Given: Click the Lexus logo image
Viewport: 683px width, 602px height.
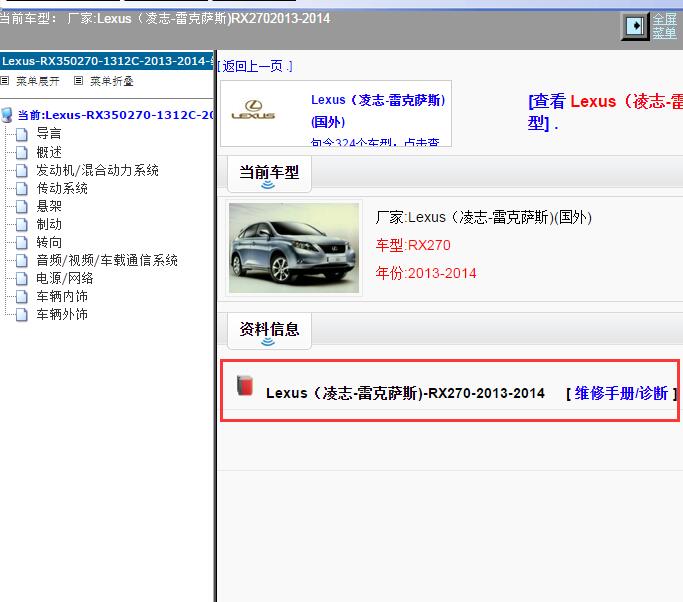Looking at the screenshot, I should click(x=253, y=110).
